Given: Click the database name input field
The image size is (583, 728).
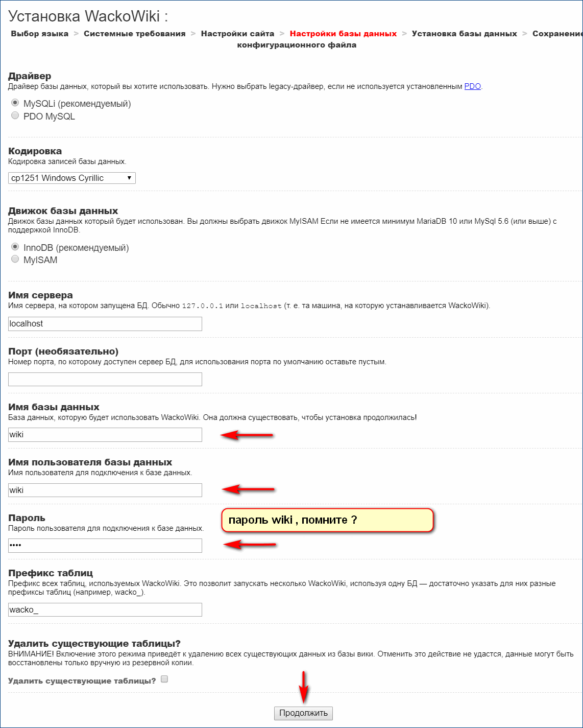Looking at the screenshot, I should pos(105,435).
